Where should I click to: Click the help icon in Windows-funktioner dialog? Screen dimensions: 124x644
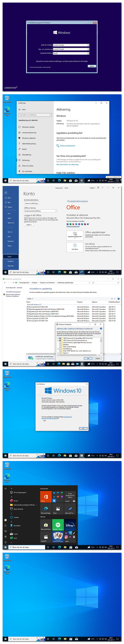[101, 329]
